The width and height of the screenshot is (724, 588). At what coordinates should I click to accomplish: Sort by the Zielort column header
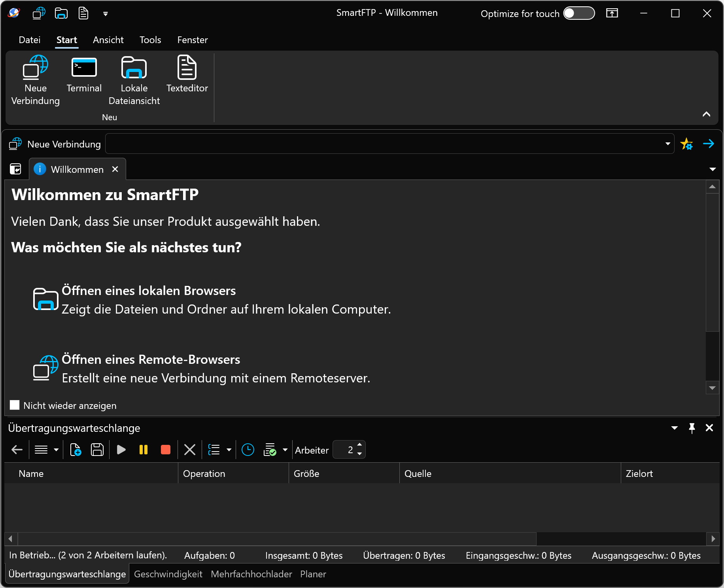tap(670, 473)
